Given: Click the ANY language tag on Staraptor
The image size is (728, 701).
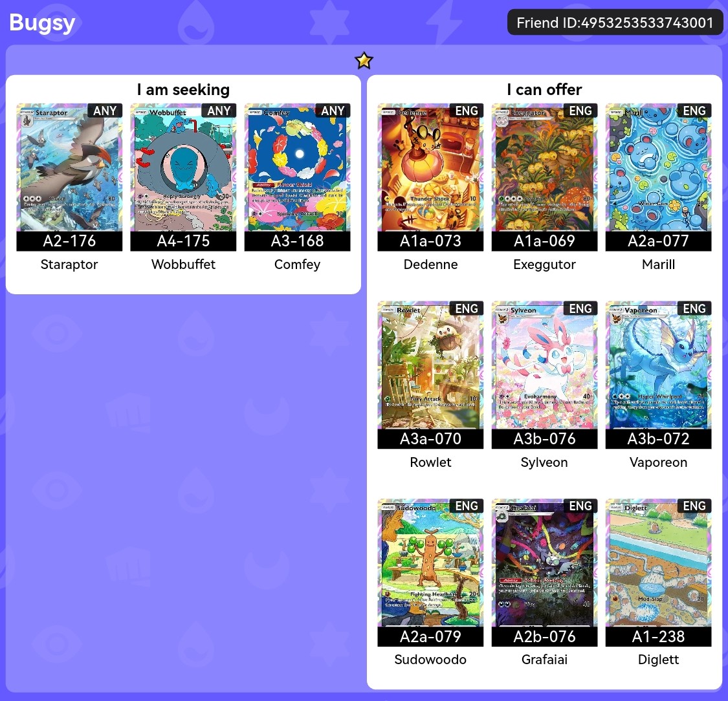Looking at the screenshot, I should pyautogui.click(x=105, y=111).
